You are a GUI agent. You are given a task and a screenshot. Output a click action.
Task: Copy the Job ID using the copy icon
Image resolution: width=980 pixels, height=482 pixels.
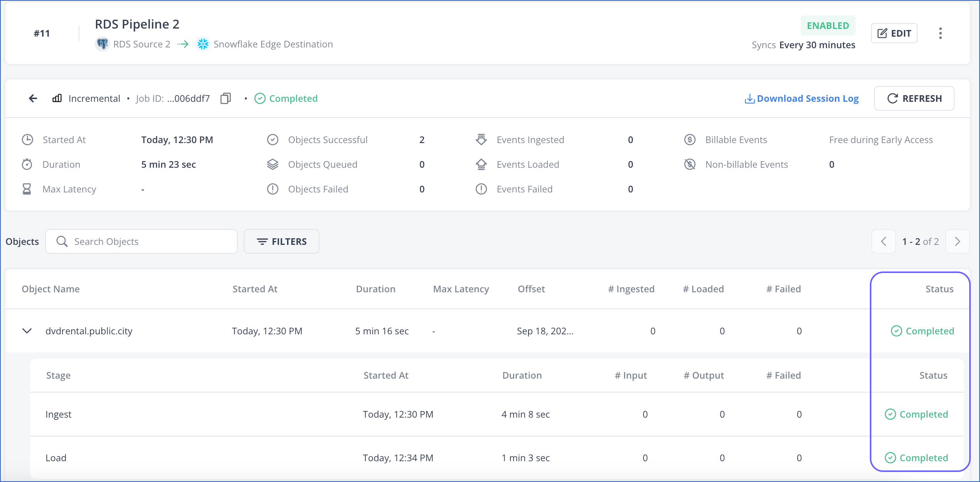(x=225, y=98)
